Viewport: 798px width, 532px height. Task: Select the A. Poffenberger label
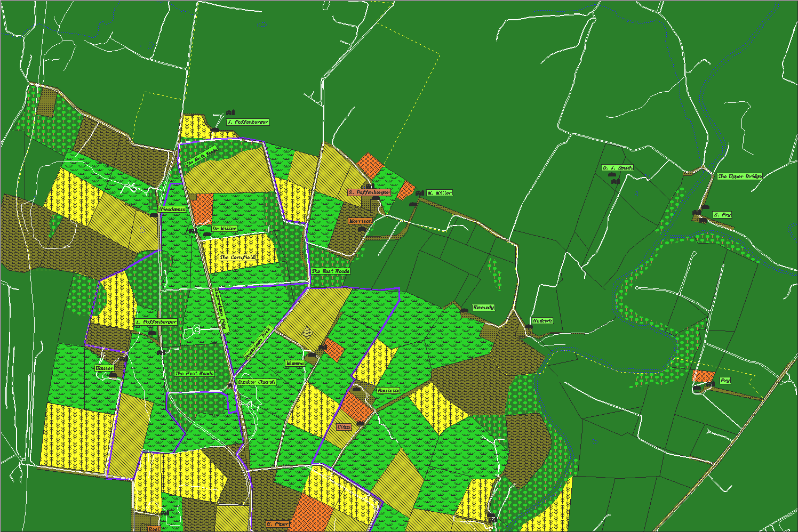coord(156,322)
